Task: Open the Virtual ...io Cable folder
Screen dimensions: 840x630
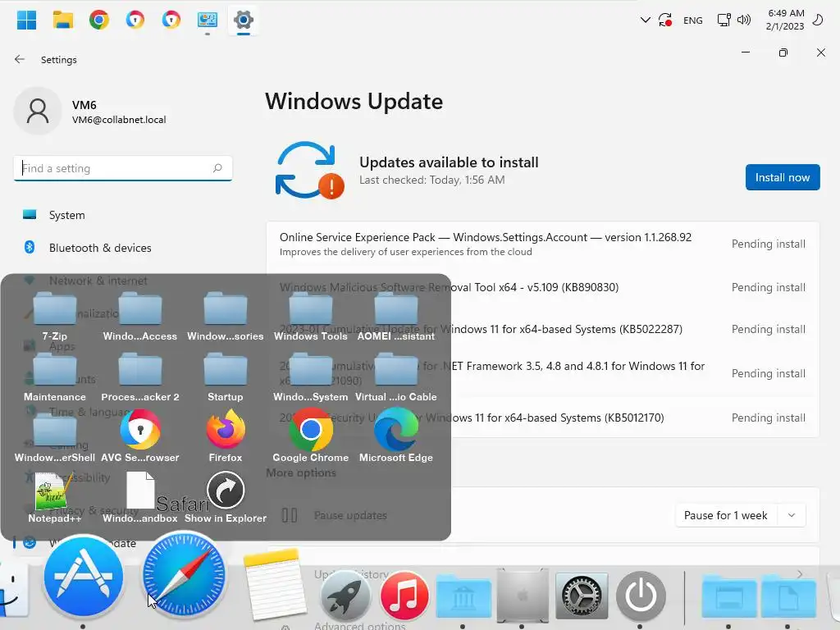Action: click(x=396, y=377)
